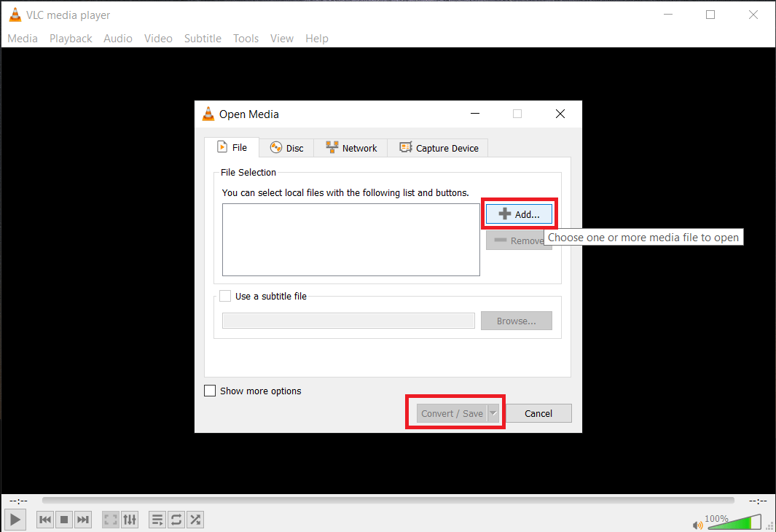Screen dimensions: 776x532
Task: Toggle the fullscreen video icon
Action: click(x=110, y=519)
